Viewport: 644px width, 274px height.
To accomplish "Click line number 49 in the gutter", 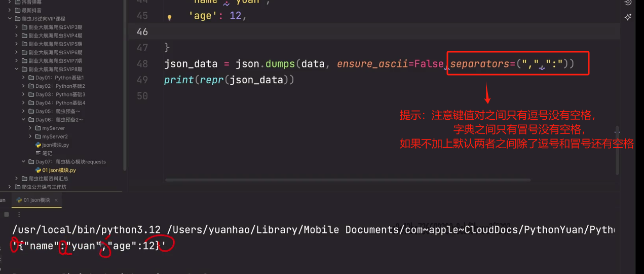I will tap(142, 80).
